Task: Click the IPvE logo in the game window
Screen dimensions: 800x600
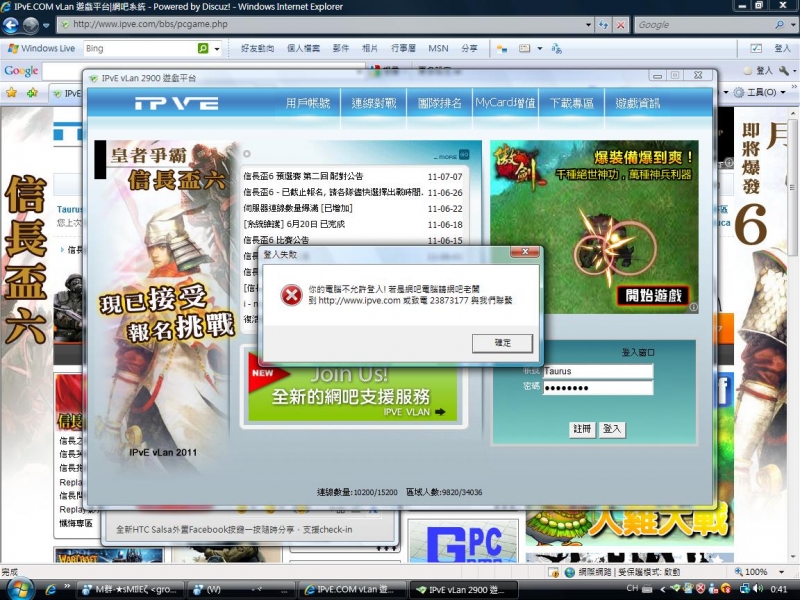Action: pyautogui.click(x=177, y=103)
